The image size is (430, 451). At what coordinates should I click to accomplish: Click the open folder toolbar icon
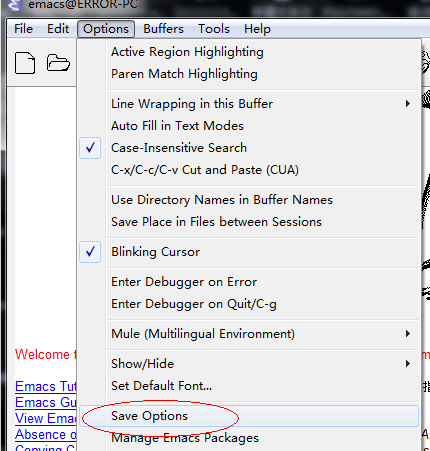tap(58, 62)
